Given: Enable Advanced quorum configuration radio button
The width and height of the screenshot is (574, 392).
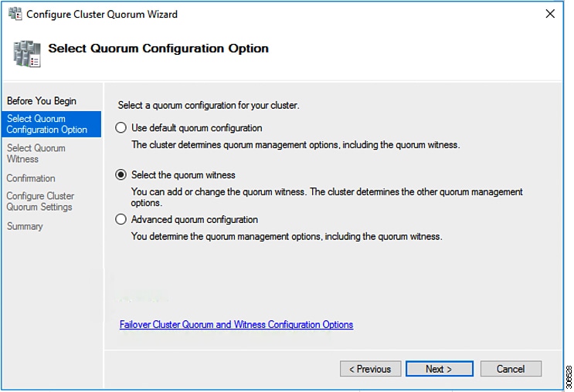Looking at the screenshot, I should 121,220.
